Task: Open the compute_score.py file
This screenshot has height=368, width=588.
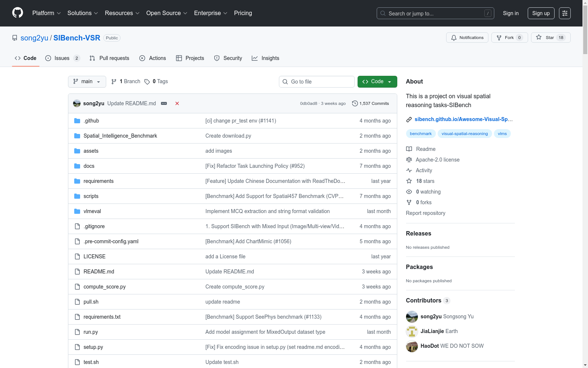Action: (105, 287)
